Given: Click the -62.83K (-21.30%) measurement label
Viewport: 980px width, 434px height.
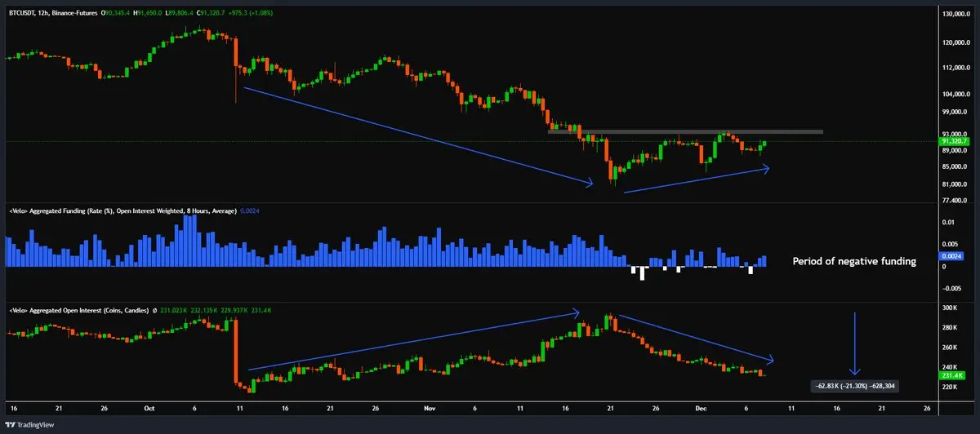Looking at the screenshot, I should pos(854,386).
